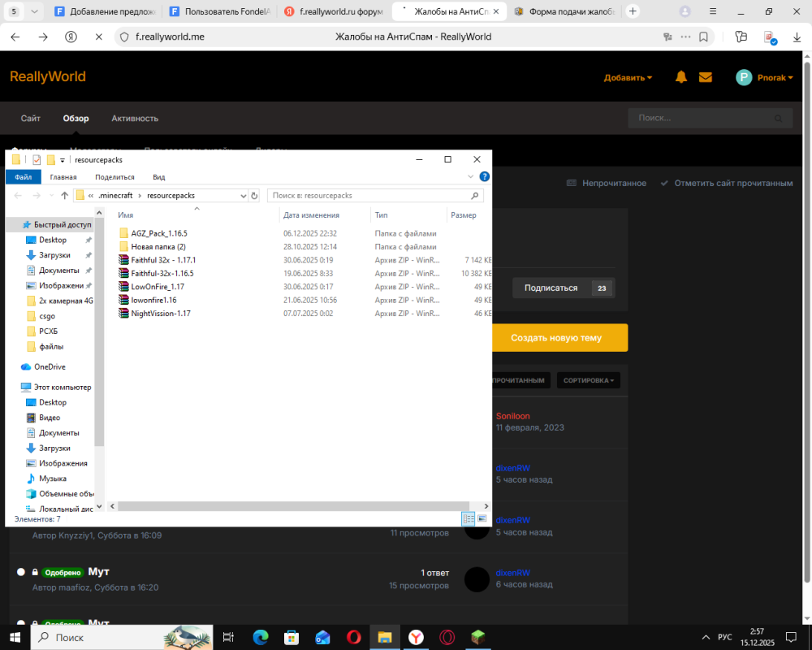Expand the Explorer ribbon chevron
Screen dimensions: 812x650
coord(470,177)
